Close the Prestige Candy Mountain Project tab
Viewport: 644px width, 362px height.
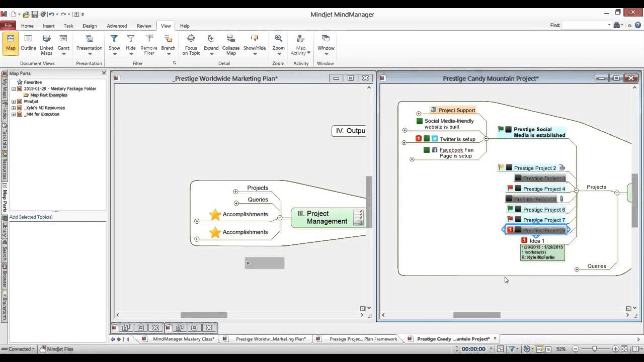(495, 338)
